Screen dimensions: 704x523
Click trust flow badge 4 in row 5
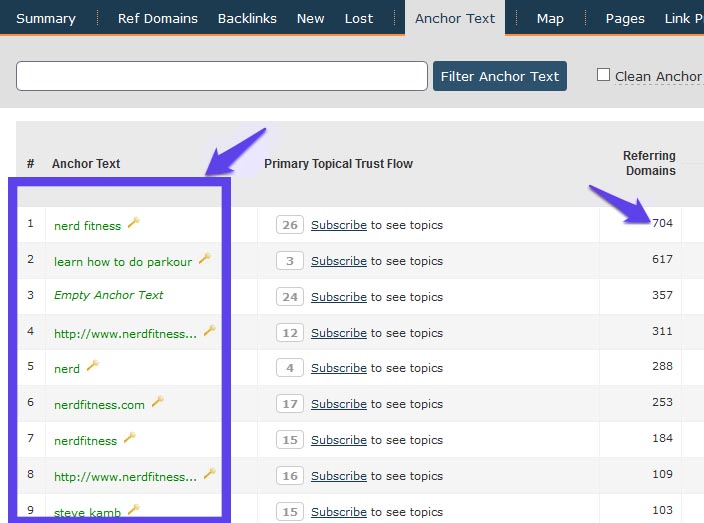(290, 368)
